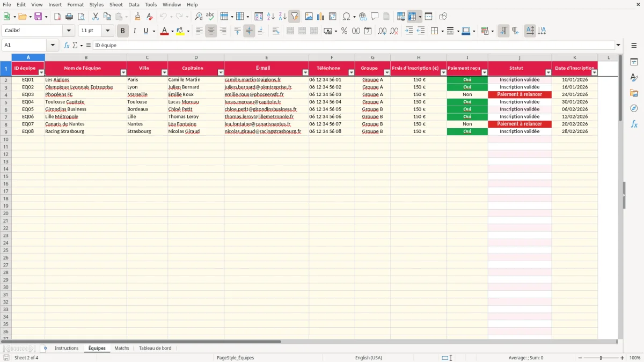Insert an image
The image size is (644, 362).
pos(309,17)
